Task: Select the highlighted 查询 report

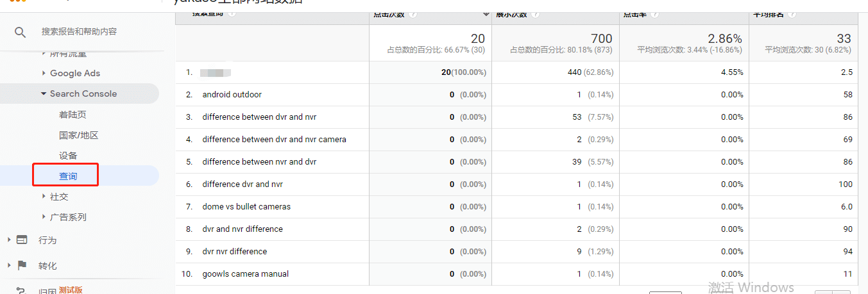Action: click(x=68, y=176)
